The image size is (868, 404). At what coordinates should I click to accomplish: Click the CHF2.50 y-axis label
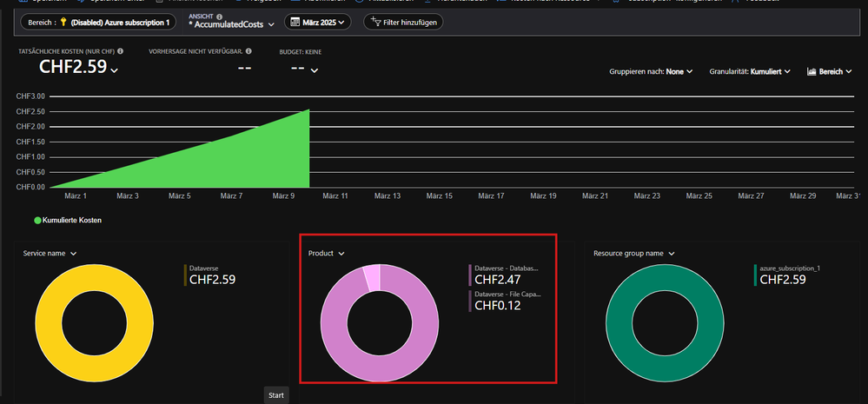(x=31, y=111)
